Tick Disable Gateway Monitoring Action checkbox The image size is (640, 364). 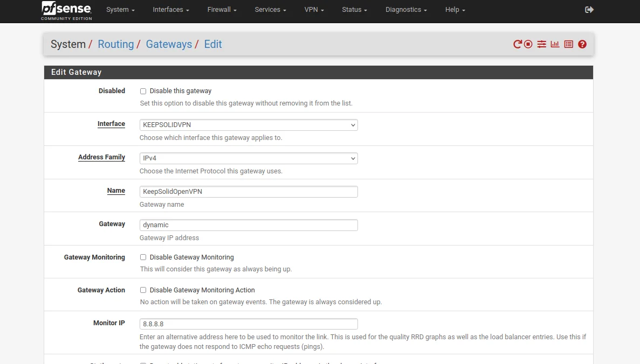[x=143, y=291]
